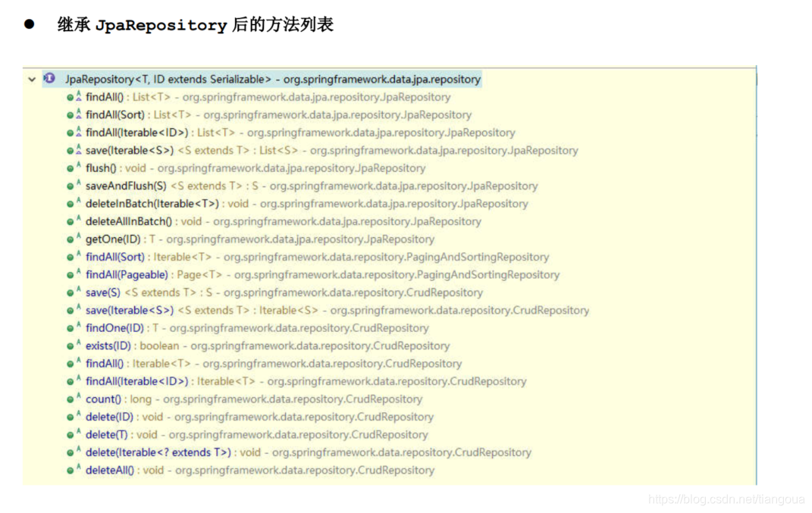
Task: Select save(Iterable<S>) : List<S> entry
Action: pyautogui.click(x=332, y=150)
